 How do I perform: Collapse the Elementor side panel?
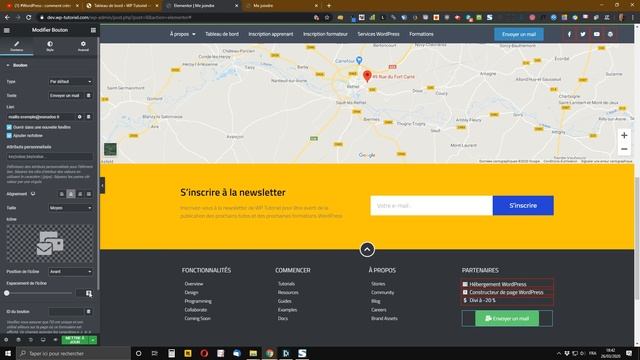(102, 186)
